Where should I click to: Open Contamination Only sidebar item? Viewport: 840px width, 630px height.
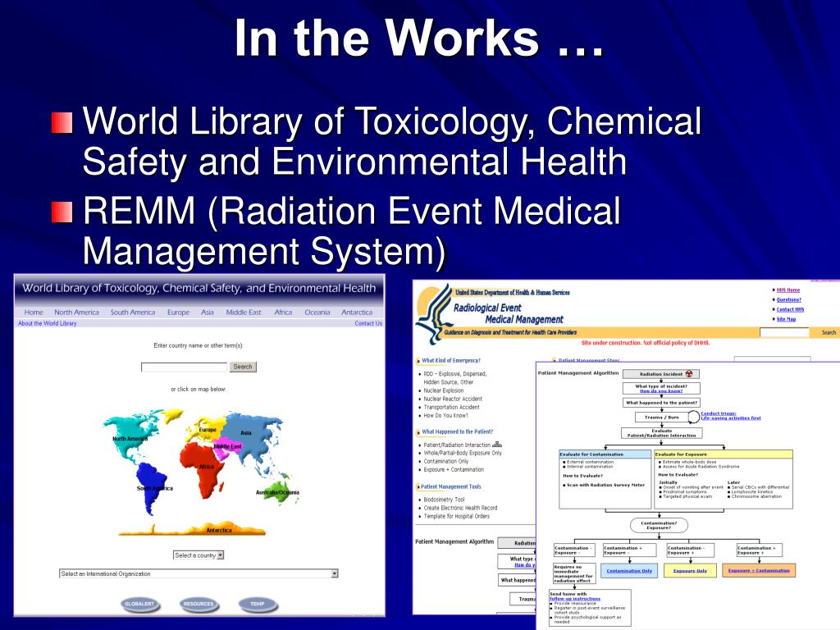445,461
